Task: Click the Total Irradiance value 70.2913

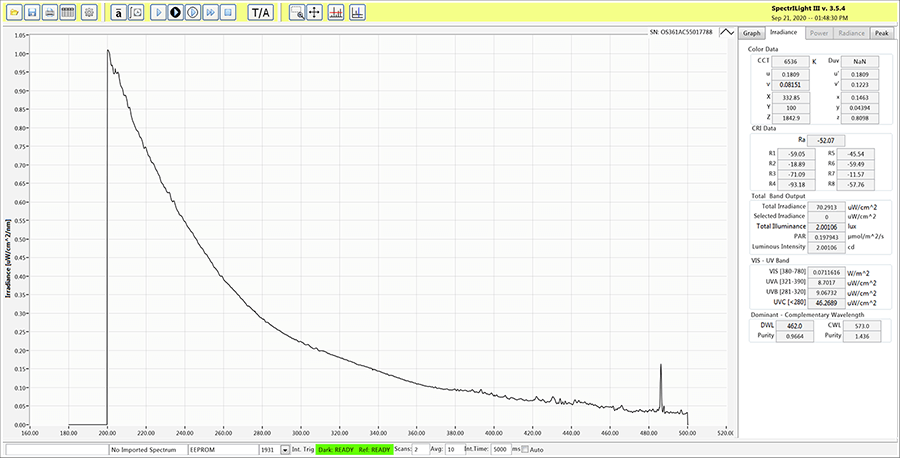Action: coord(826,207)
